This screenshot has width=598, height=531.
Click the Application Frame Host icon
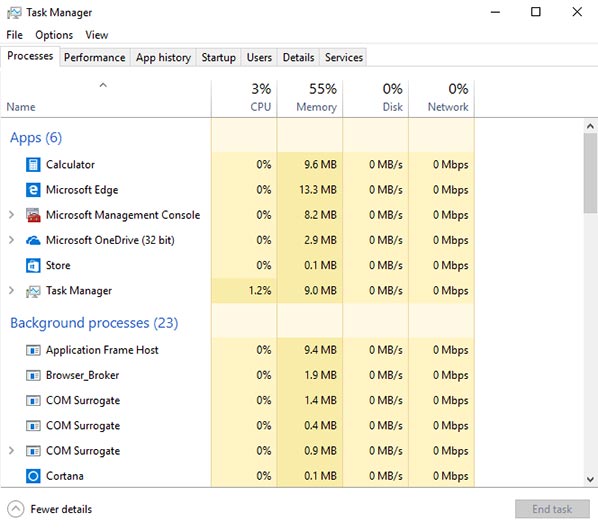(33, 350)
